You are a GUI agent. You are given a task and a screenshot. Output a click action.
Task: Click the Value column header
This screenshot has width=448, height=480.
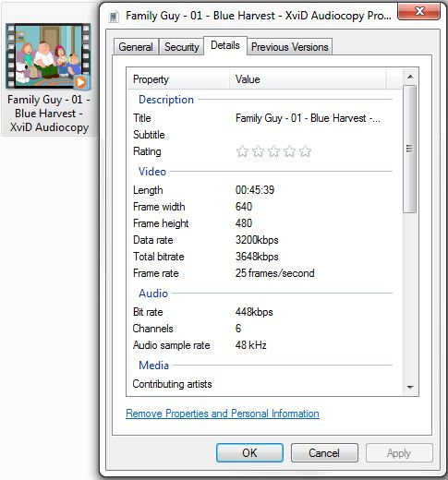click(308, 79)
